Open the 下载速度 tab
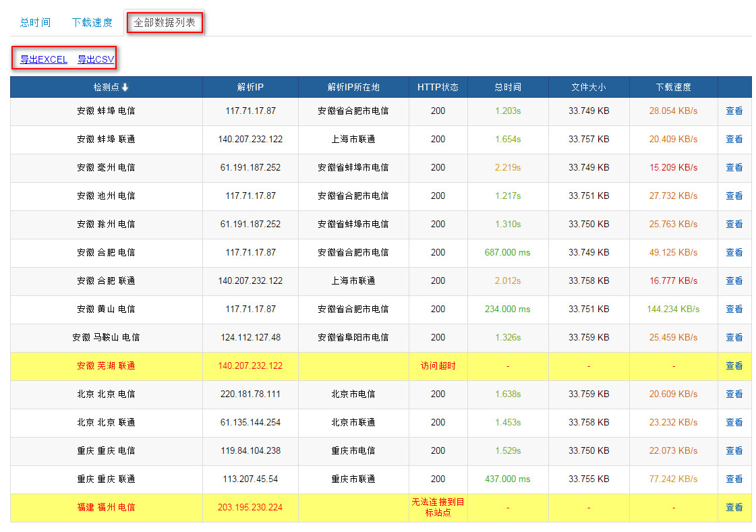The width and height of the screenshot is (756, 532). [x=92, y=22]
